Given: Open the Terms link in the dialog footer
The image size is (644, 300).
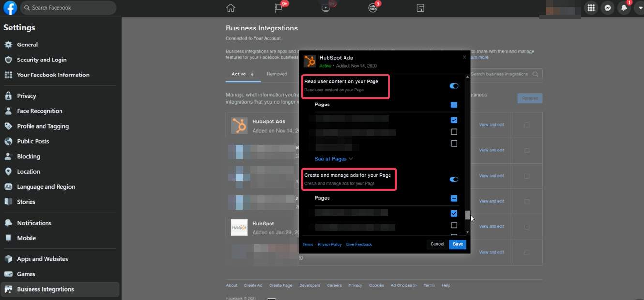Looking at the screenshot, I should [x=308, y=245].
